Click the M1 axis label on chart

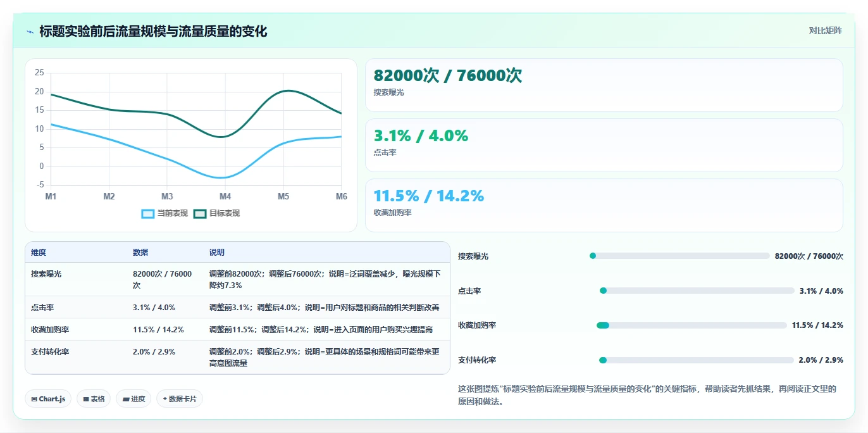tap(51, 197)
